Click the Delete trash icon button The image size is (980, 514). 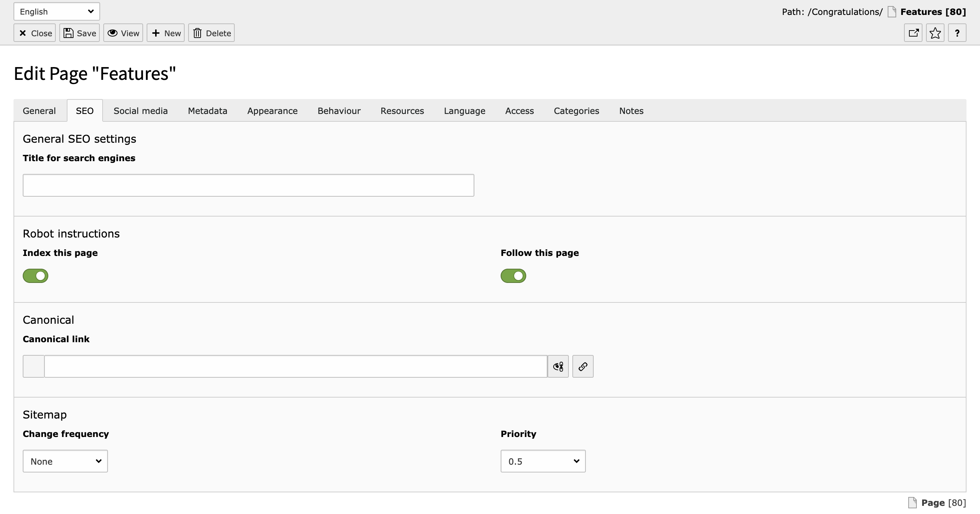tap(212, 33)
